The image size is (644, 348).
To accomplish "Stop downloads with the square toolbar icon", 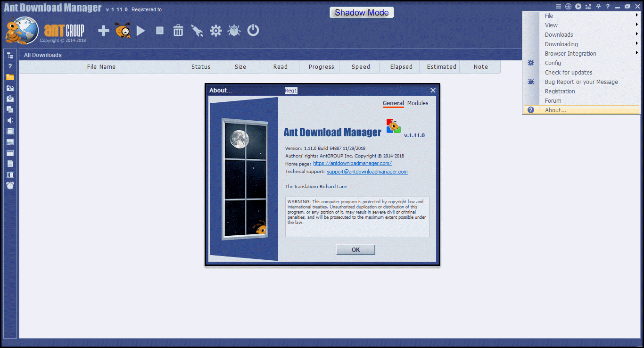I will (160, 31).
